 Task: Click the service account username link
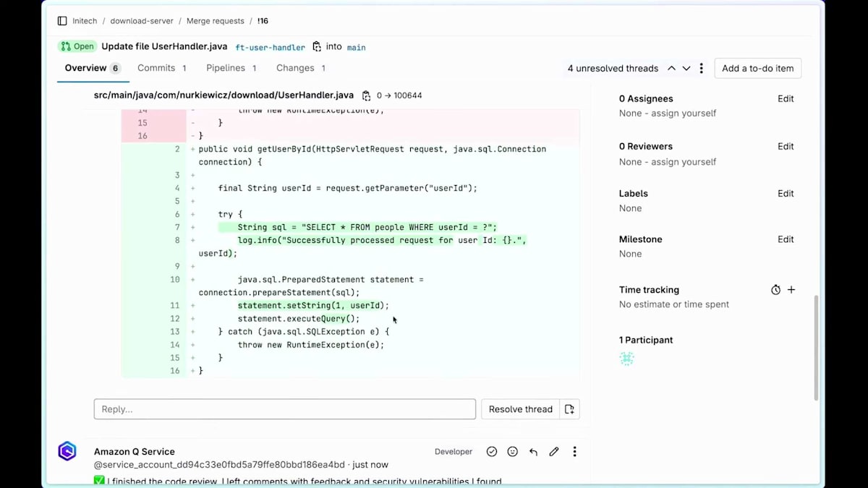click(x=219, y=465)
